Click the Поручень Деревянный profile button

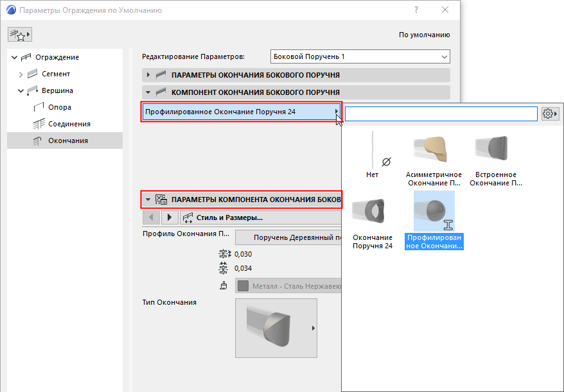(x=288, y=237)
